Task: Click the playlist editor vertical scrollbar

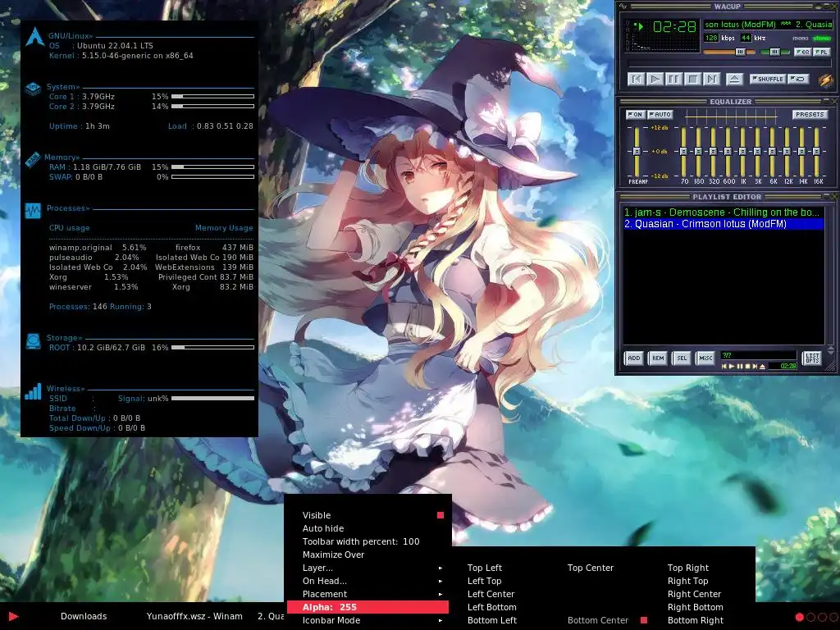Action: 831,276
